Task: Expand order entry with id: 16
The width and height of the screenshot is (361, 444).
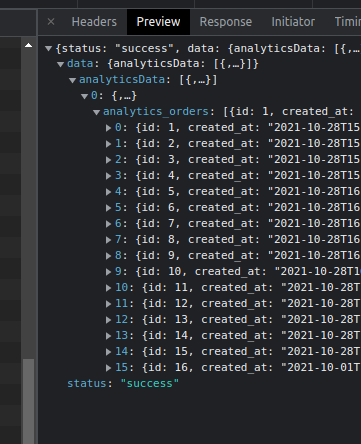Action: click(108, 368)
